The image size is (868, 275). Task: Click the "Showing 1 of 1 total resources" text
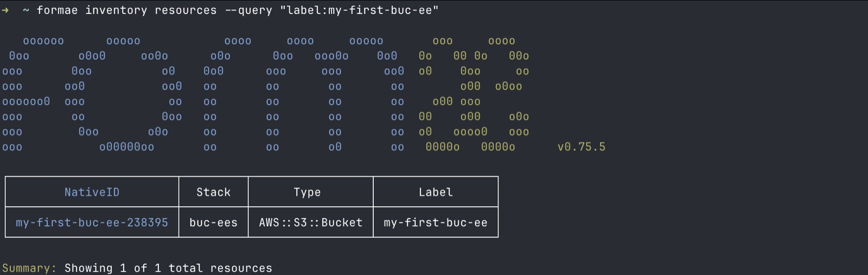pos(168,268)
